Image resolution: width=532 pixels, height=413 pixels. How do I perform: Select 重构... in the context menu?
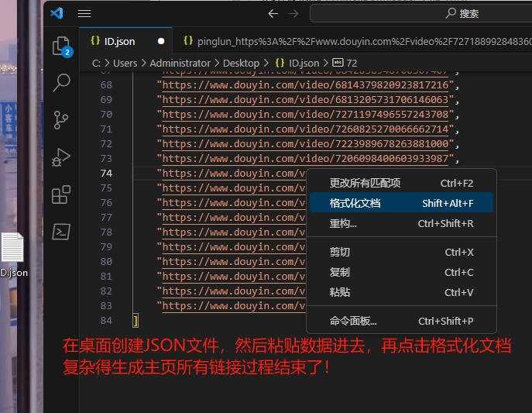343,223
